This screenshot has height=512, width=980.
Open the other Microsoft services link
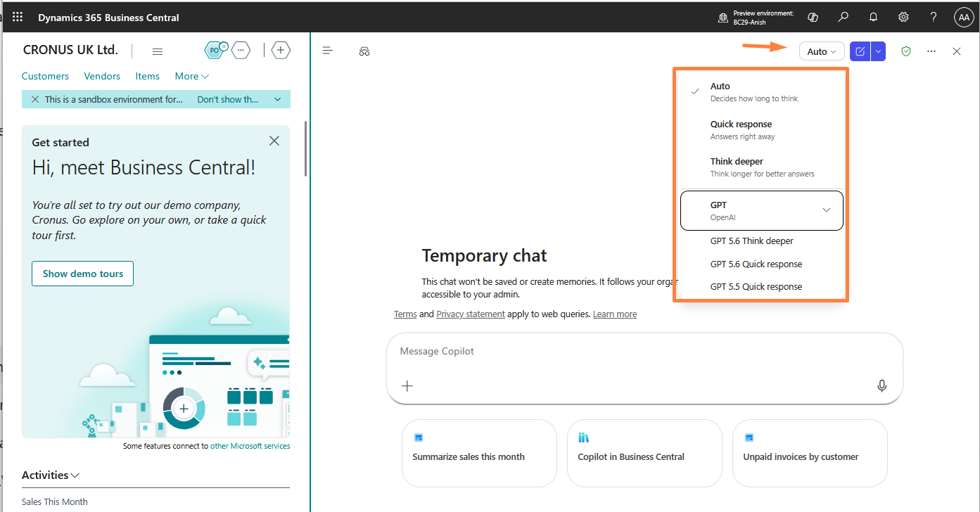(x=250, y=446)
